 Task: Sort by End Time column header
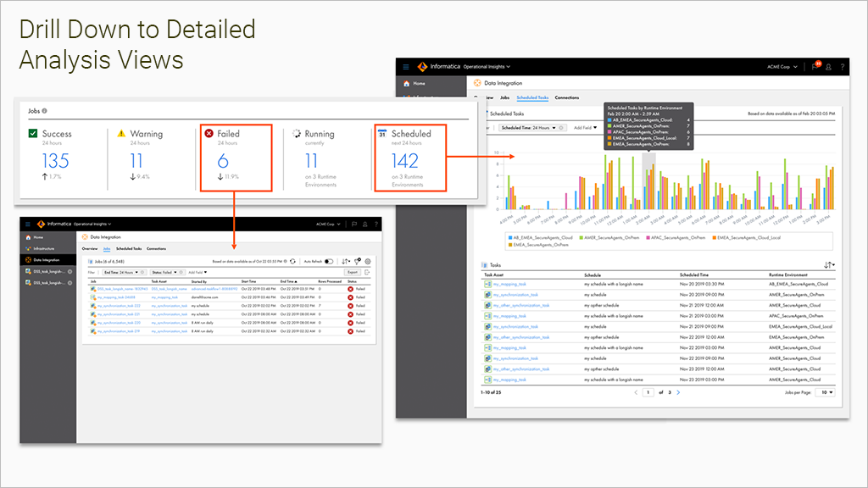pyautogui.click(x=288, y=281)
